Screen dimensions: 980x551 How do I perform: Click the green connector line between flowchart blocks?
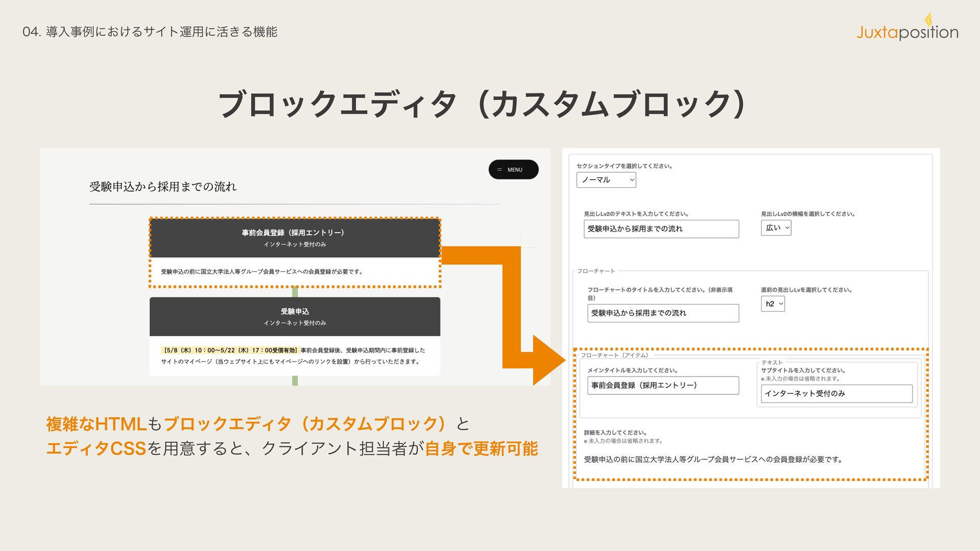click(295, 291)
